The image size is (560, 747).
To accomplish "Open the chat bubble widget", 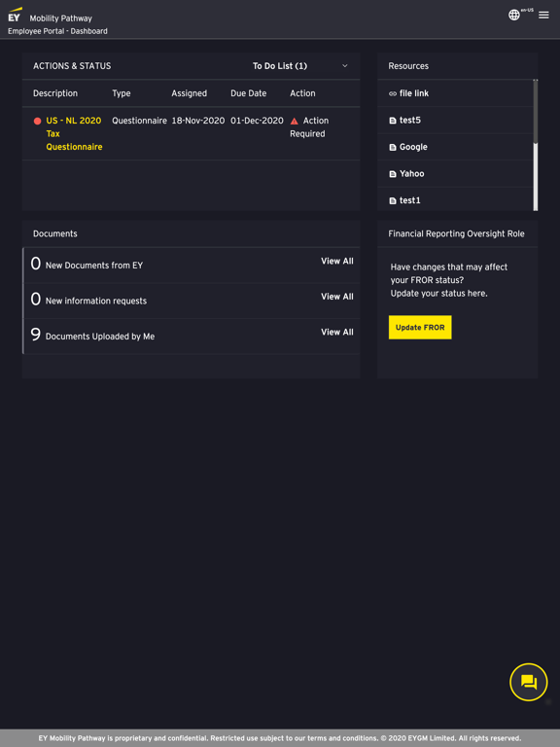I will 529,682.
